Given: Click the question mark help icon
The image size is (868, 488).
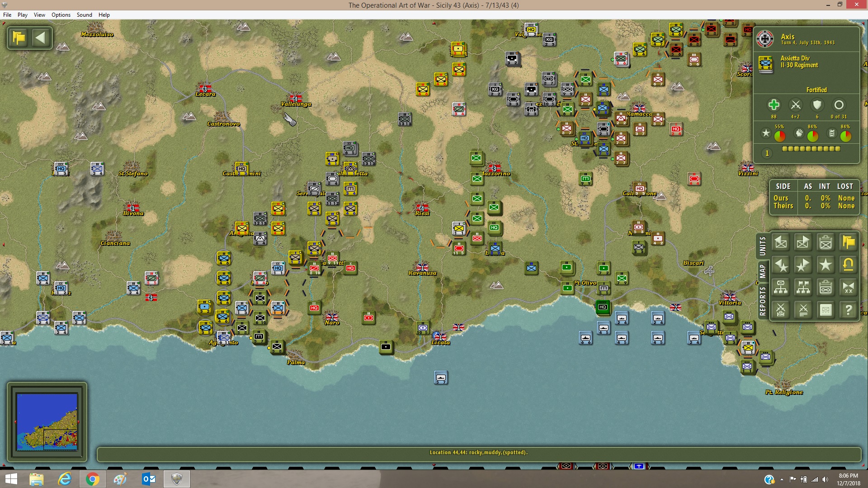Looking at the screenshot, I should point(848,310).
